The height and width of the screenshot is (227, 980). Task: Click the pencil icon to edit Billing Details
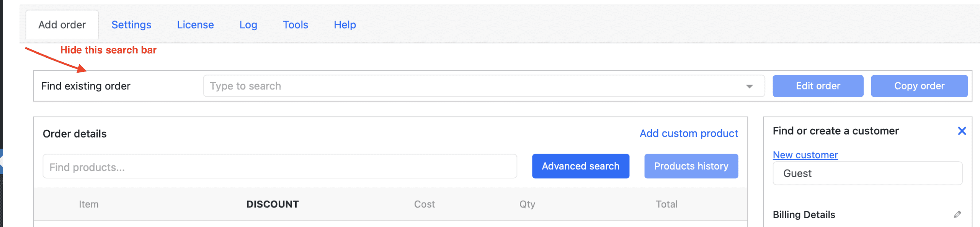tap(957, 214)
